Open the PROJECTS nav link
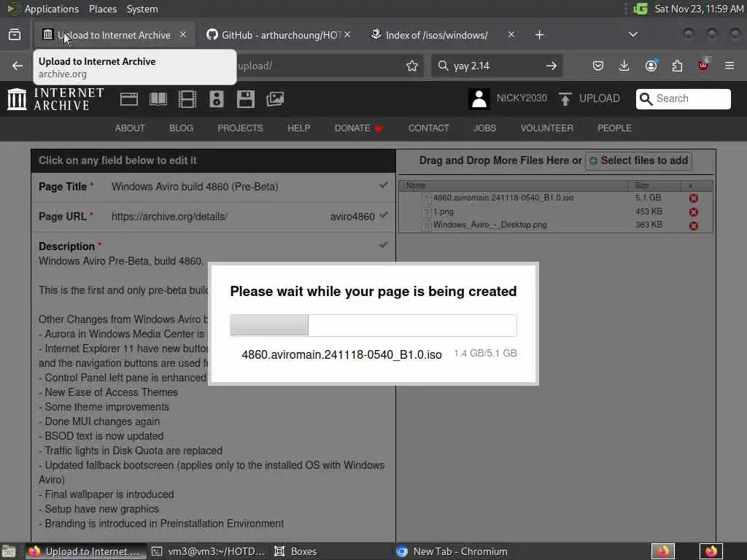This screenshot has width=747, height=560. coord(240,128)
